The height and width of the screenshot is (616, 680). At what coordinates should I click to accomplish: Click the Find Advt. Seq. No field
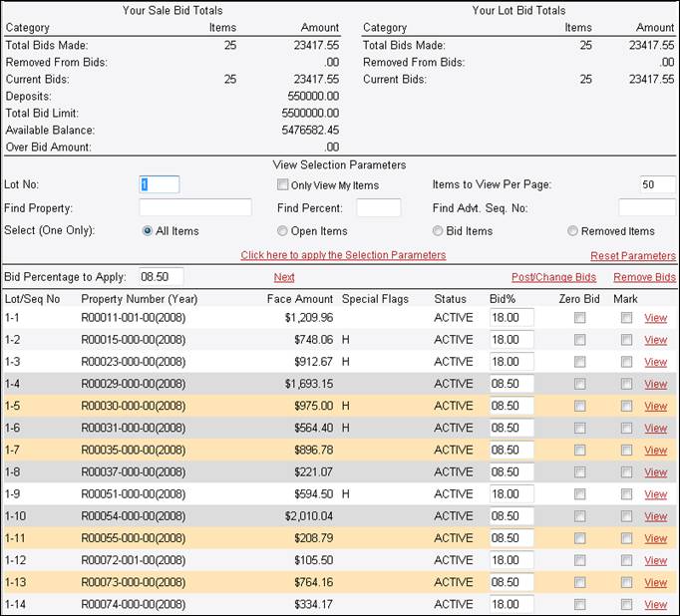pyautogui.click(x=646, y=207)
